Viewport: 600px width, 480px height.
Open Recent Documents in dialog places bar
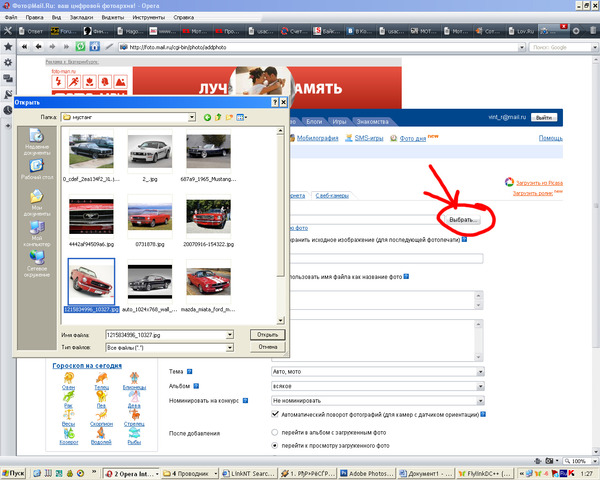coord(37,142)
